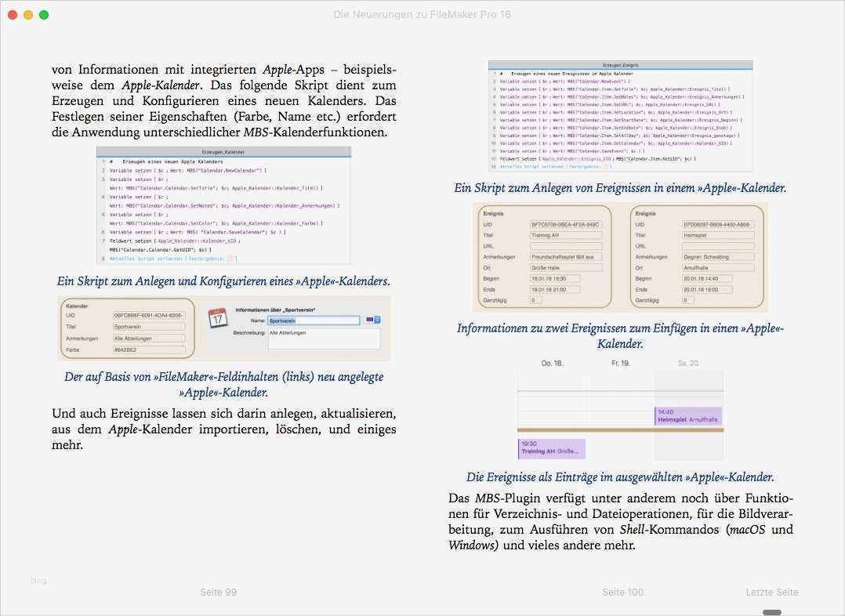Click the 'Do. 18.' calendar column header
This screenshot has width=845, height=616.
point(552,363)
